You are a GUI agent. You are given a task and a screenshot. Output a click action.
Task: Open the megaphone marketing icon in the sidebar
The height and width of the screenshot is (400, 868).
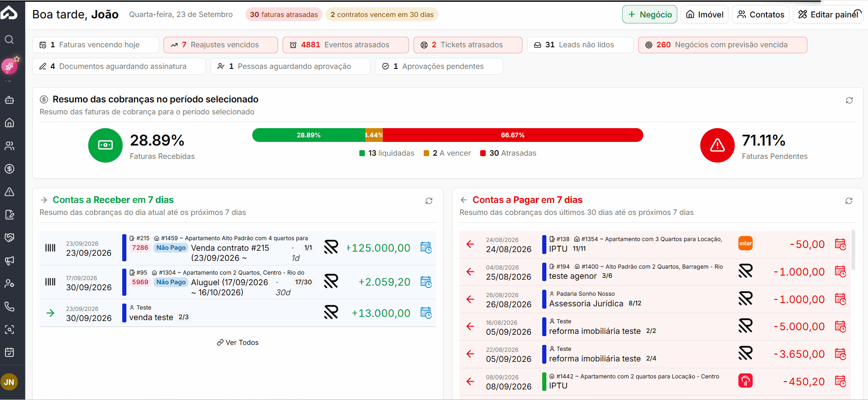[9, 260]
